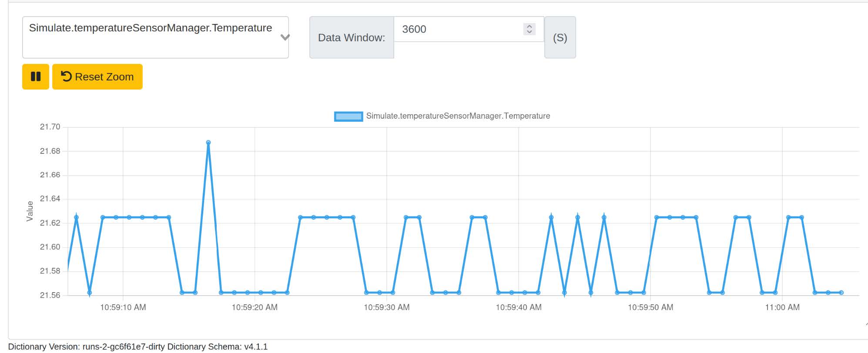Image resolution: width=868 pixels, height=353 pixels.
Task: Click the Data Window number spinner arrows
Action: tap(530, 29)
